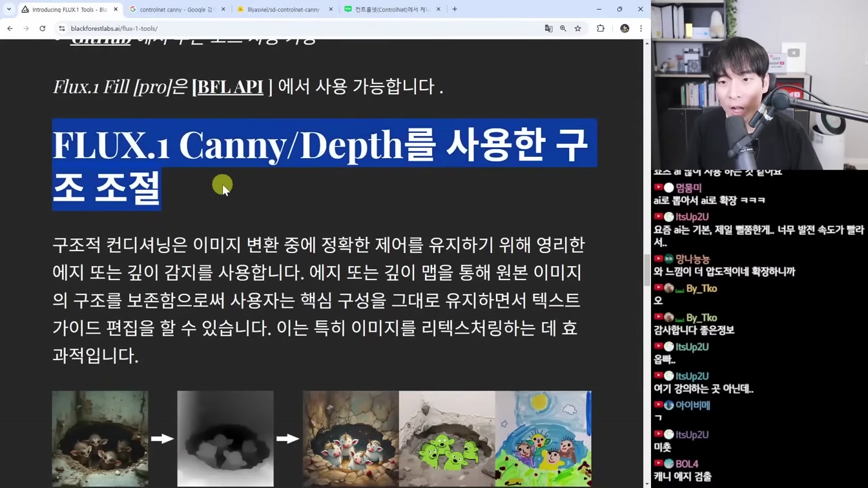Open the grayscale depth map image

pyautogui.click(x=225, y=438)
